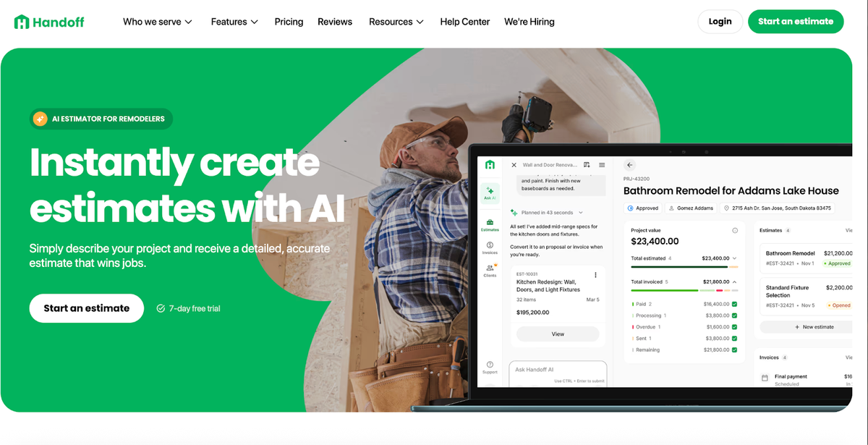Click the checkmark icon beside 7-day free trial
Image resolution: width=868 pixels, height=445 pixels.
coord(161,308)
